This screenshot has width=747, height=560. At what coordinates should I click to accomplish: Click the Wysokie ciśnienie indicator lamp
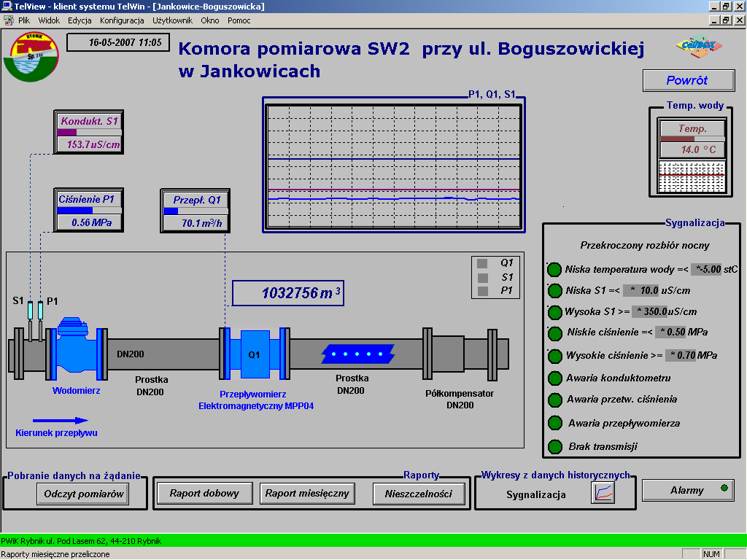click(x=554, y=356)
